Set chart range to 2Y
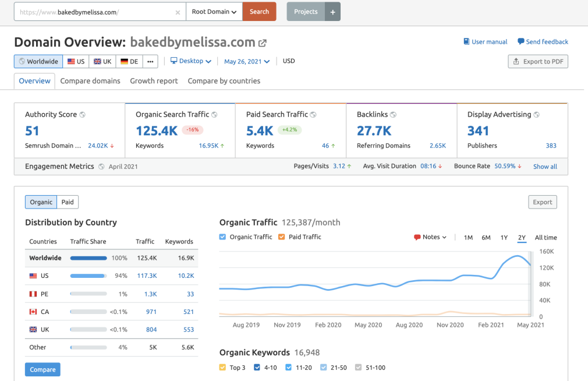The height and width of the screenshot is (381, 588). (522, 238)
